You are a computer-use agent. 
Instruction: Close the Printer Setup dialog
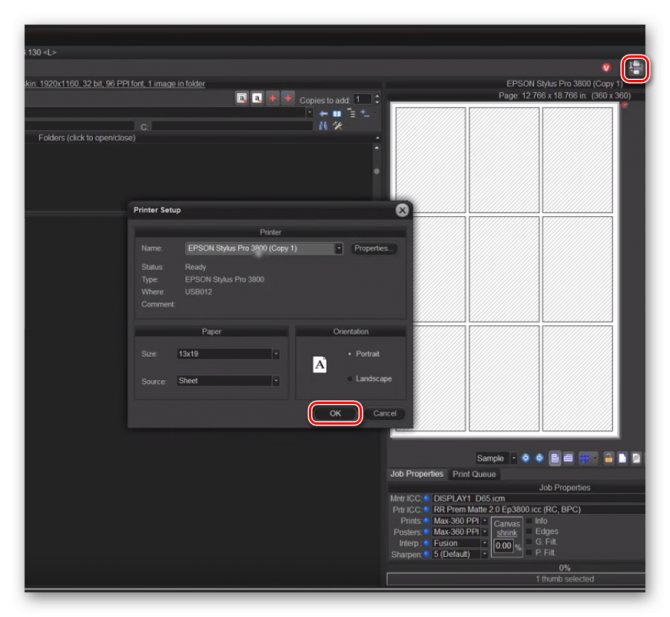click(x=402, y=210)
